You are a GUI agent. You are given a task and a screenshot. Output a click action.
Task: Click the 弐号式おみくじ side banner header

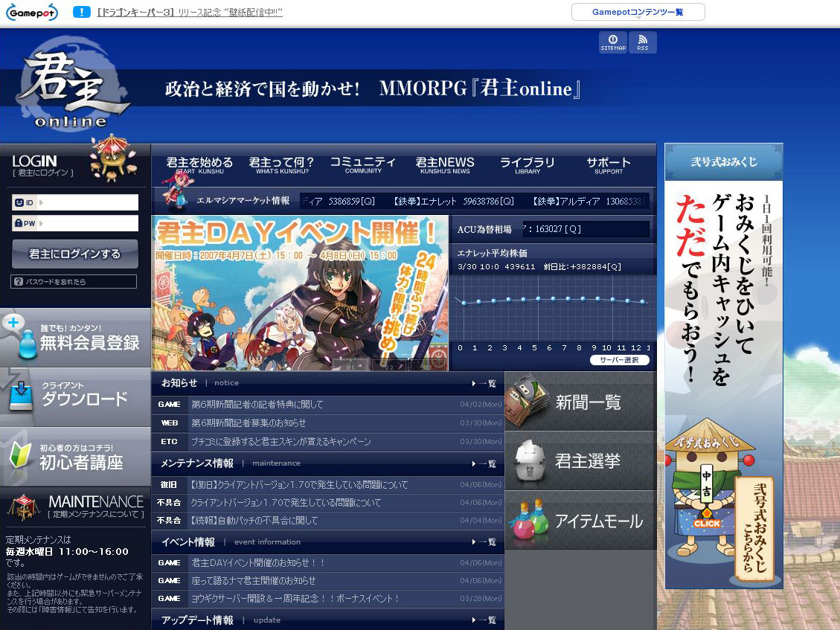(724, 162)
